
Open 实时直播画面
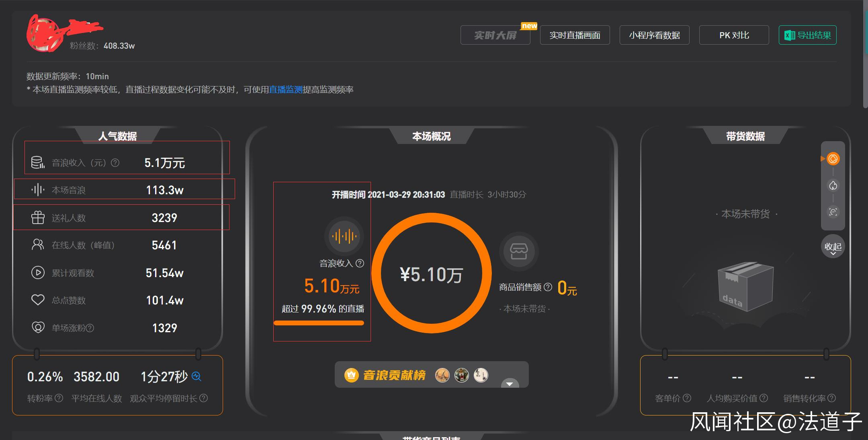click(x=575, y=35)
